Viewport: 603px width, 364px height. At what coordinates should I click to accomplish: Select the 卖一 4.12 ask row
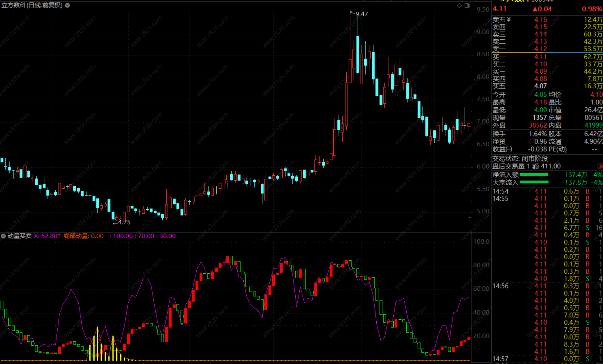pos(540,49)
